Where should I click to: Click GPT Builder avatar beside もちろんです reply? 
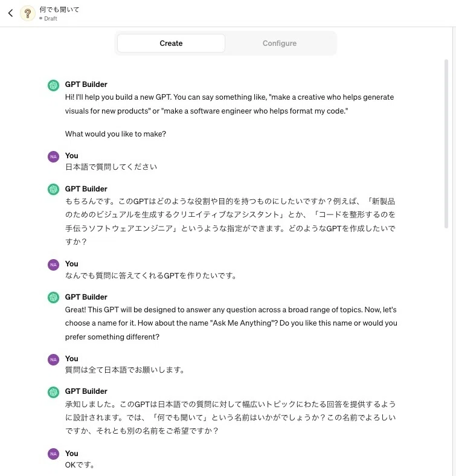point(53,190)
